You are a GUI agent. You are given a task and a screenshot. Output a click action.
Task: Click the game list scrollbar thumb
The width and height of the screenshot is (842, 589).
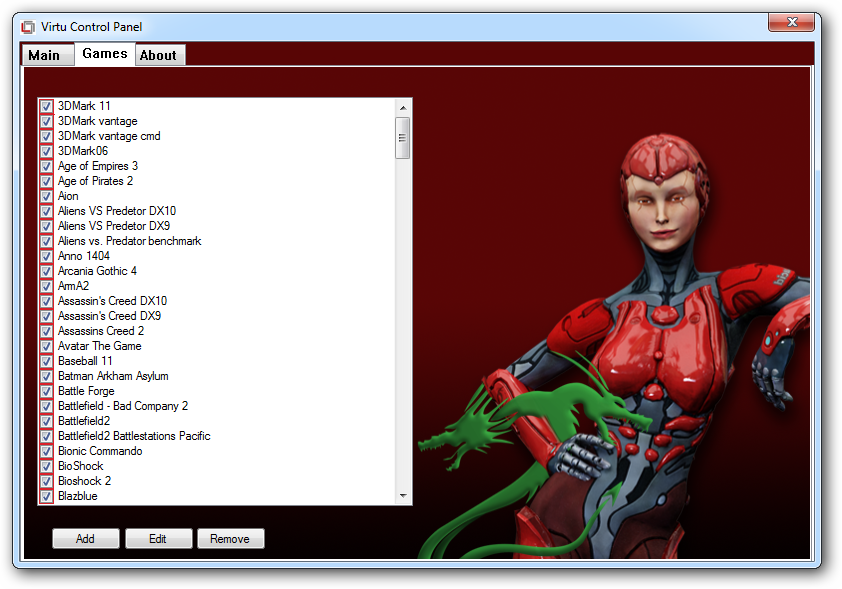[403, 138]
